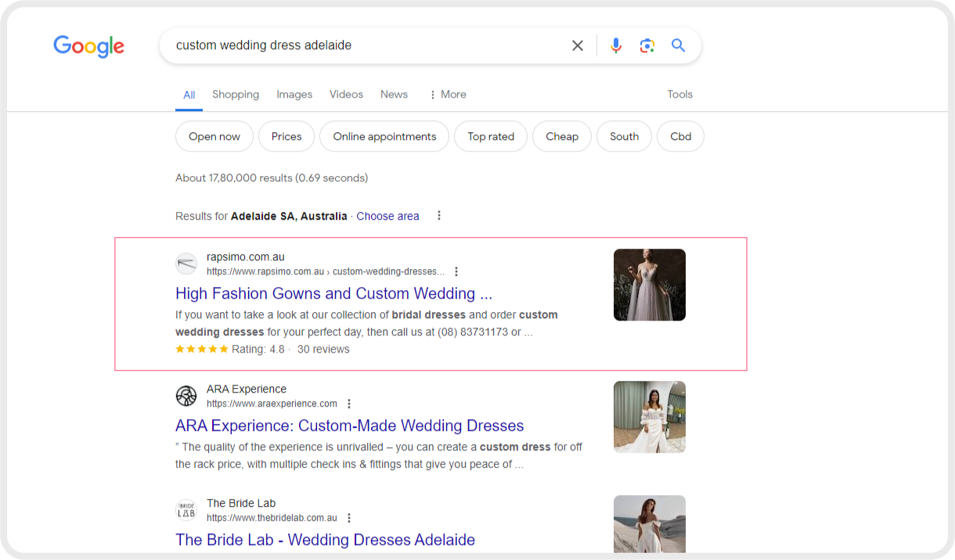The width and height of the screenshot is (955, 560).
Task: Open the ARA Experience result thumbnail image
Action: tap(650, 417)
